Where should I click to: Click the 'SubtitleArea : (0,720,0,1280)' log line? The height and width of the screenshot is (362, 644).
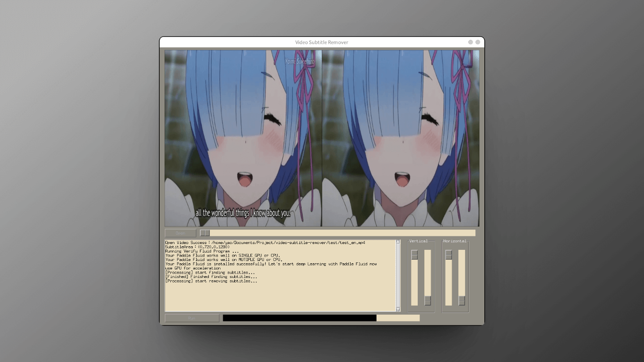(x=197, y=247)
